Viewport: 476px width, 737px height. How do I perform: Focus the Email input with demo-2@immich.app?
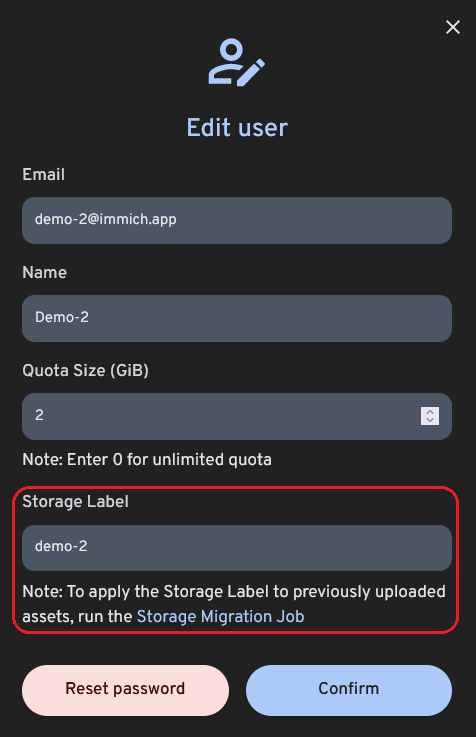click(x=237, y=220)
